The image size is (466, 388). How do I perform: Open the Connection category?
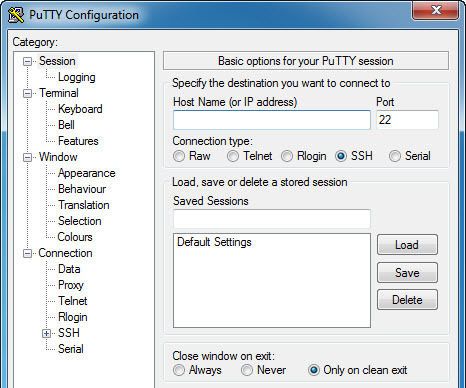click(65, 253)
